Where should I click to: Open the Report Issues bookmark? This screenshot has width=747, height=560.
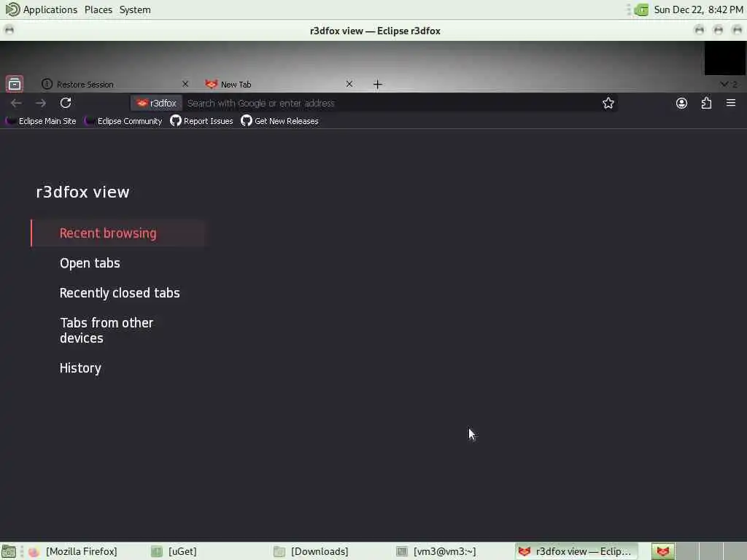(x=201, y=121)
